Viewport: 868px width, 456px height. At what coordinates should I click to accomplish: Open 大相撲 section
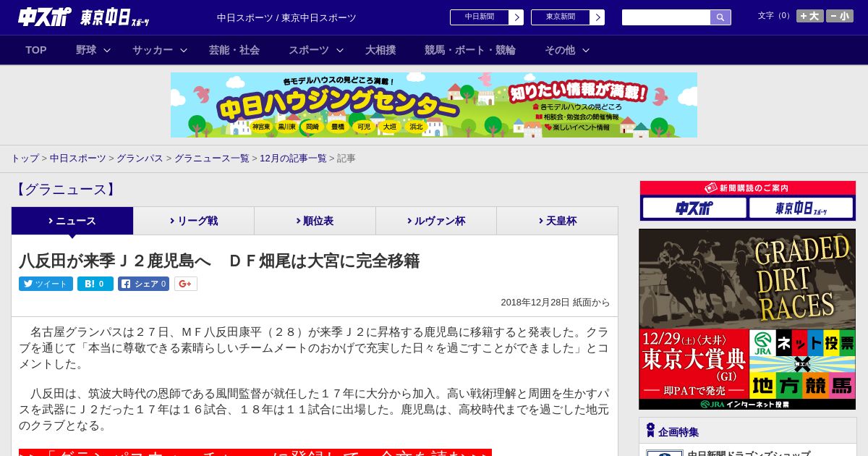[380, 50]
